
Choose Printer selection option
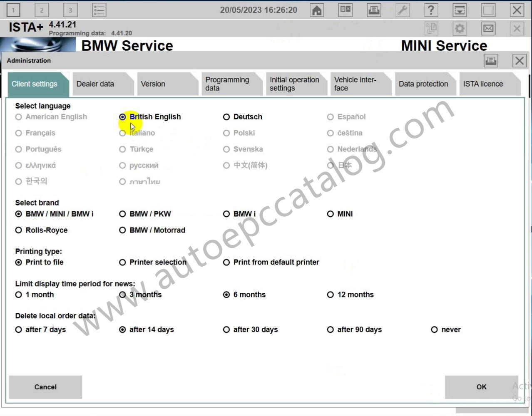153,262
